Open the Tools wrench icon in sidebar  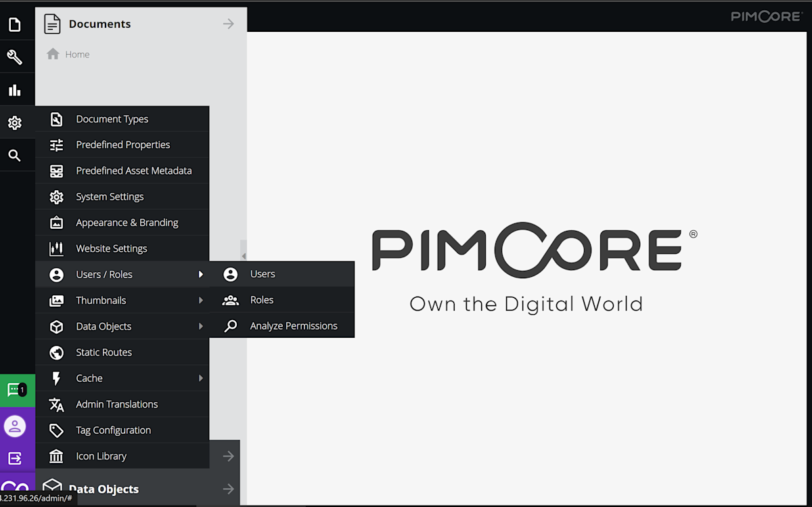pos(15,58)
